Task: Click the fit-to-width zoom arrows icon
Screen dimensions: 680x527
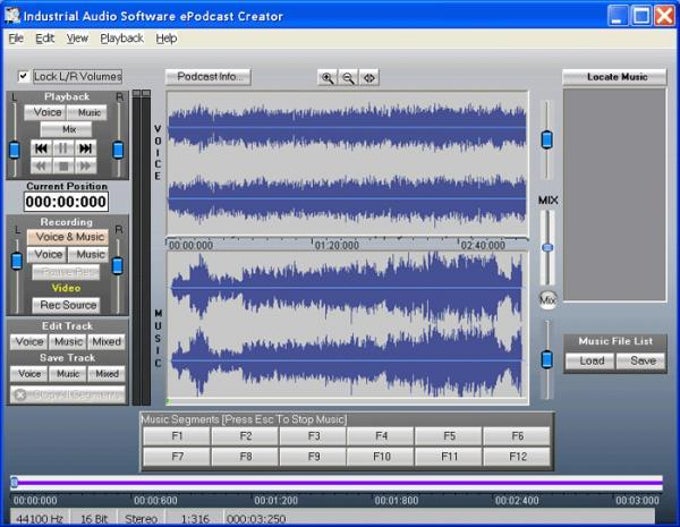Action: pos(369,78)
